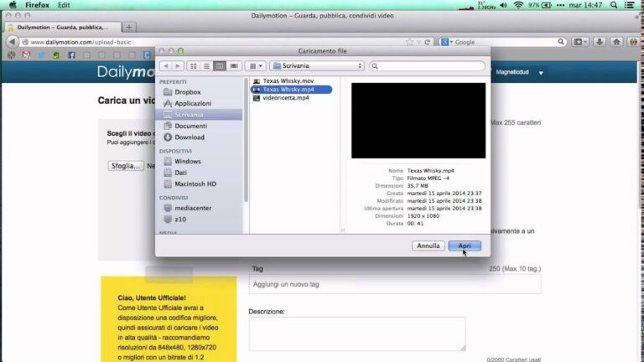Open the item arrangement dropdown
The image size is (644, 362).
click(x=256, y=65)
